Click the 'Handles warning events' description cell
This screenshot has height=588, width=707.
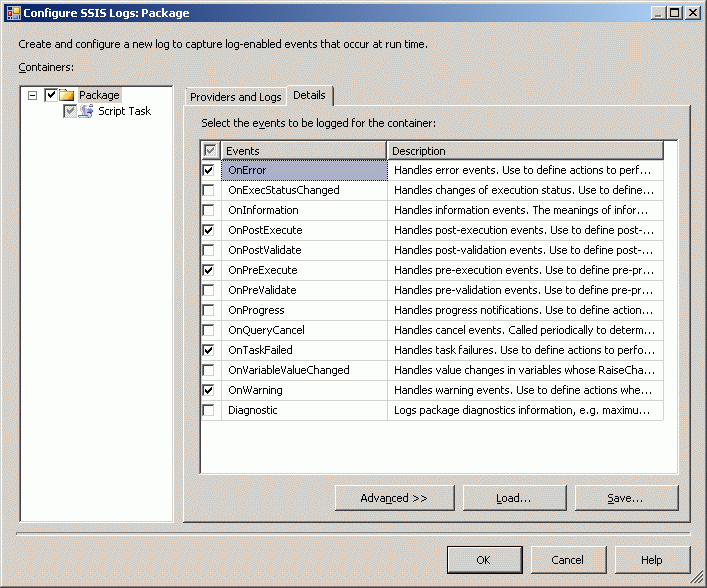tap(525, 390)
